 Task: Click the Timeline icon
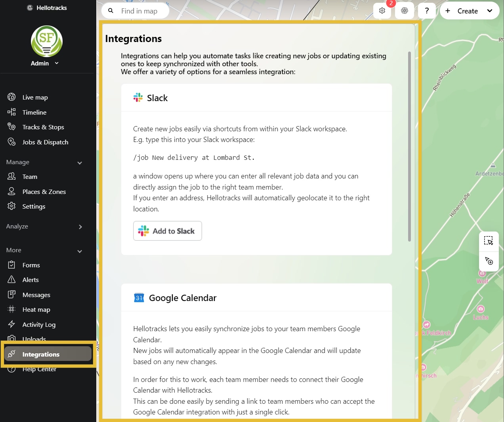(x=11, y=112)
